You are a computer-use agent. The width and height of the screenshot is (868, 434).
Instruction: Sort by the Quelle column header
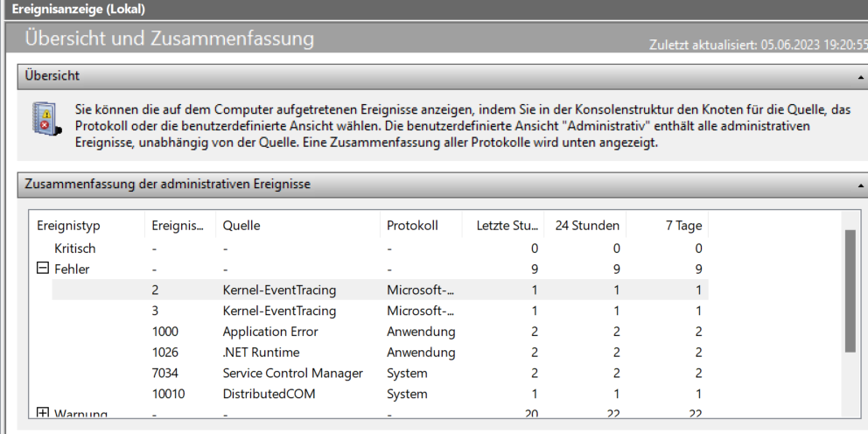pos(241,226)
